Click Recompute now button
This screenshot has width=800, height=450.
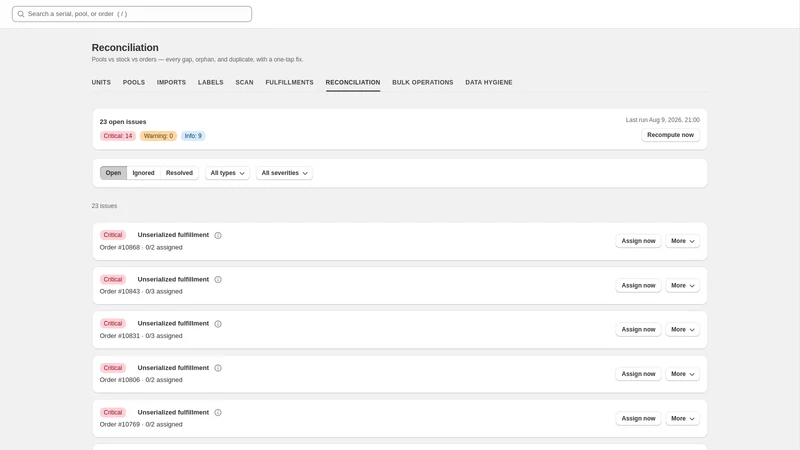tap(670, 135)
